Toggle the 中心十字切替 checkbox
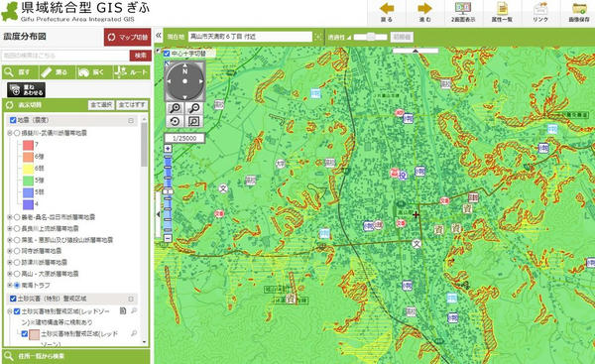595x364 pixels. (x=167, y=54)
